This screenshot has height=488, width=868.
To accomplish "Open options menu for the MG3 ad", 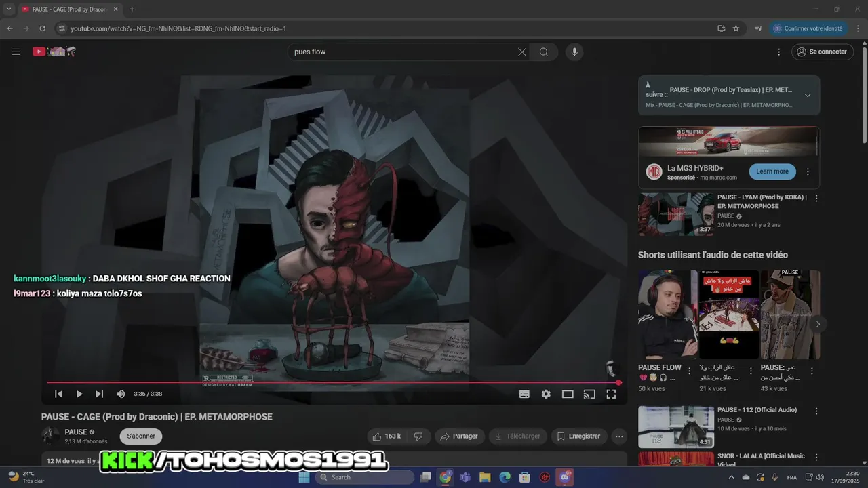I will (808, 171).
